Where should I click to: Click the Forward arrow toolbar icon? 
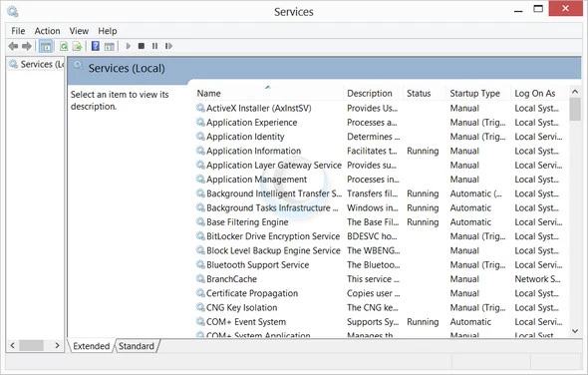[27, 46]
